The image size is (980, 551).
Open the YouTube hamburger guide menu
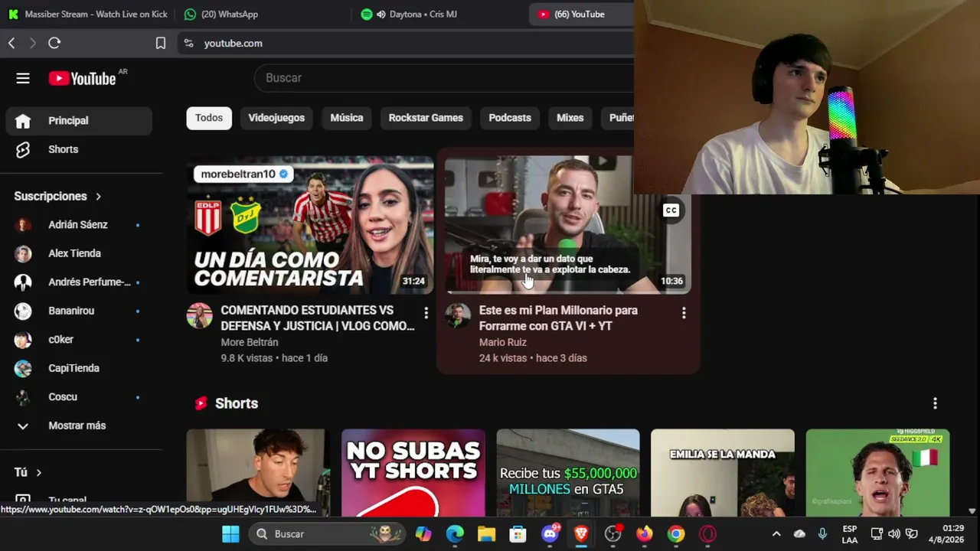point(23,78)
